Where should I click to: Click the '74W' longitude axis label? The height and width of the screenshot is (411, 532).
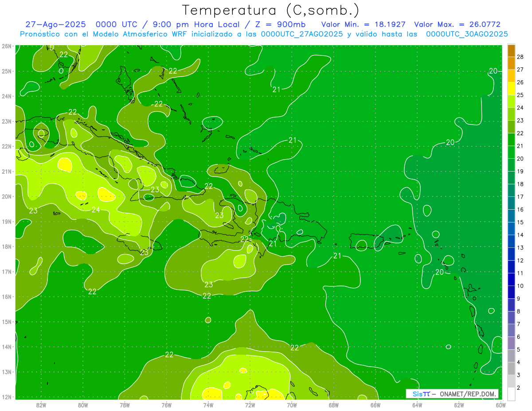(x=208, y=405)
